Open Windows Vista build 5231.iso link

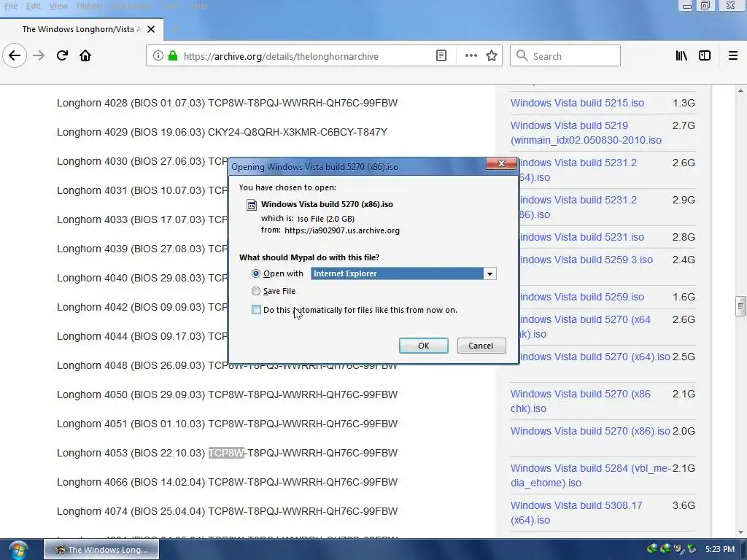click(x=581, y=237)
